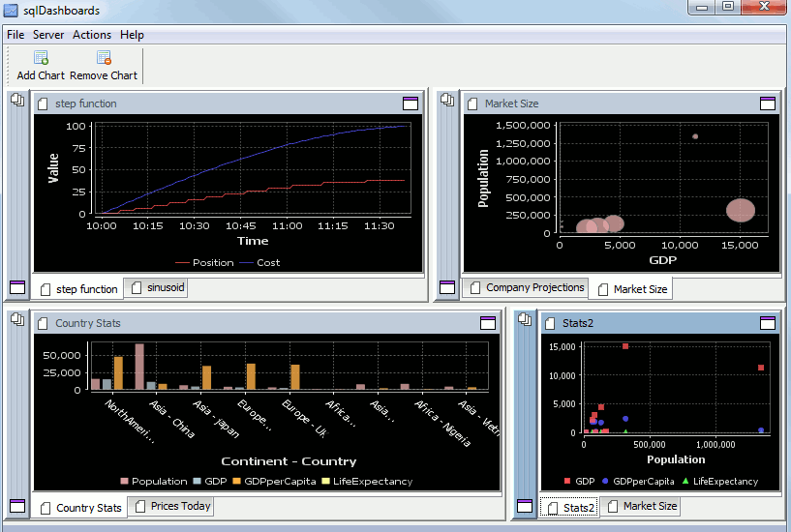The image size is (791, 532).
Task: Click the small bubble near Population 1,250,000
Action: pos(695,136)
